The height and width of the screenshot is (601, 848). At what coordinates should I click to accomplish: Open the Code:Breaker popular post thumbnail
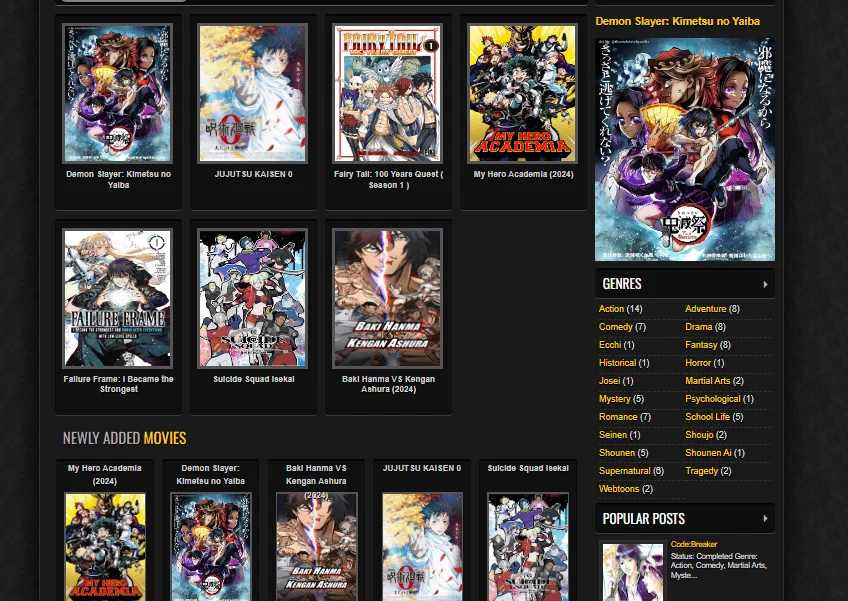633,572
